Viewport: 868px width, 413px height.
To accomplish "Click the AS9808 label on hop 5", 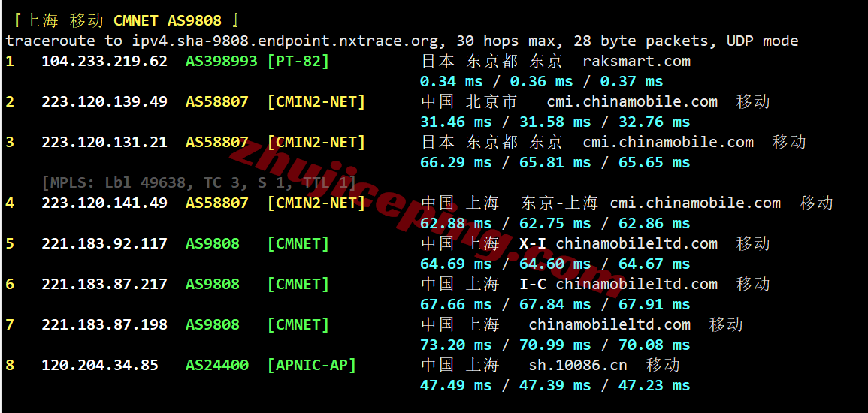I will pos(213,243).
